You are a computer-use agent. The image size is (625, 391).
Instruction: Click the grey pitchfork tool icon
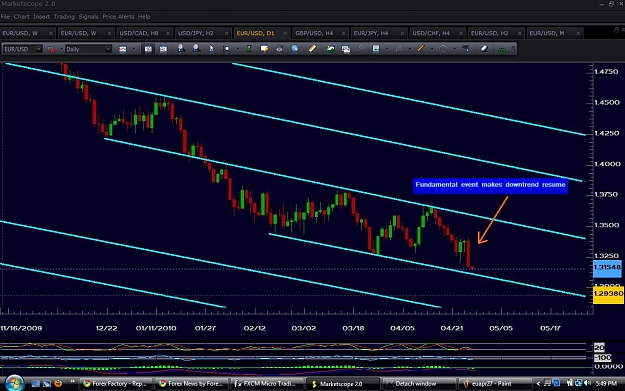click(361, 49)
